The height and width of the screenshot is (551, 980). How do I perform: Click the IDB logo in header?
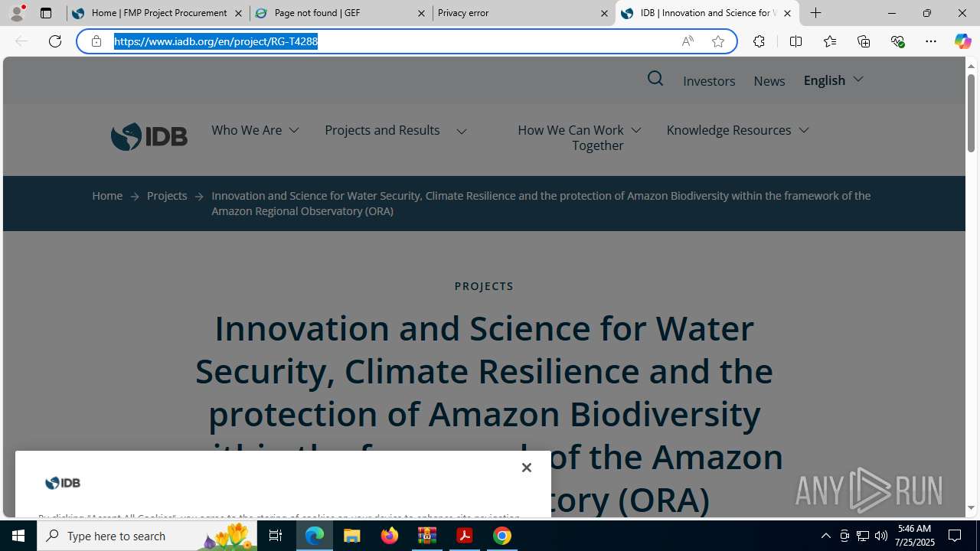coord(149,136)
